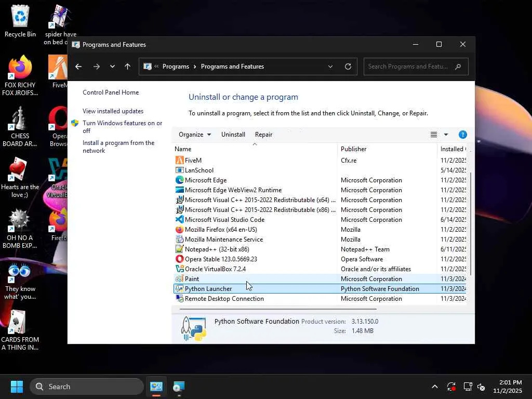This screenshot has height=399, width=532.
Task: Click the disc installer taskbar icon
Action: tap(179, 387)
